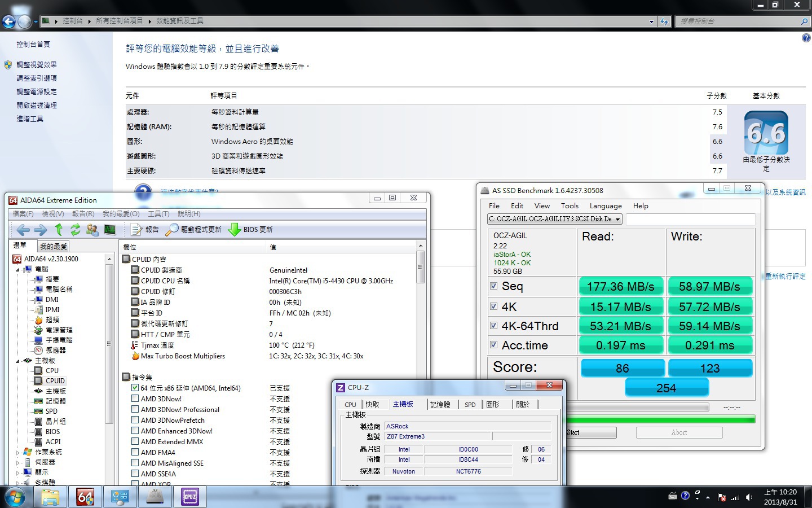This screenshot has width=812, height=508.
Task: Open 工具(T) menu in AIDA64
Action: 158,214
